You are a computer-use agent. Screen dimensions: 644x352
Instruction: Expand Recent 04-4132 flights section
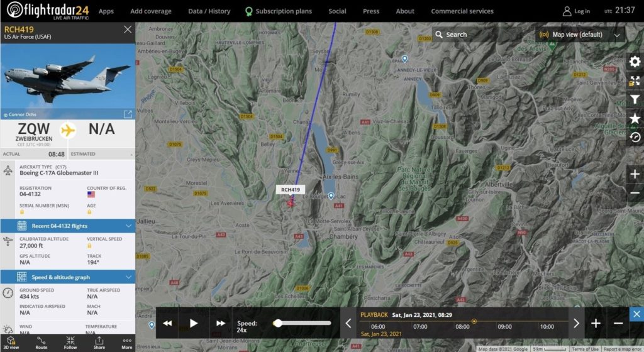[68, 226]
